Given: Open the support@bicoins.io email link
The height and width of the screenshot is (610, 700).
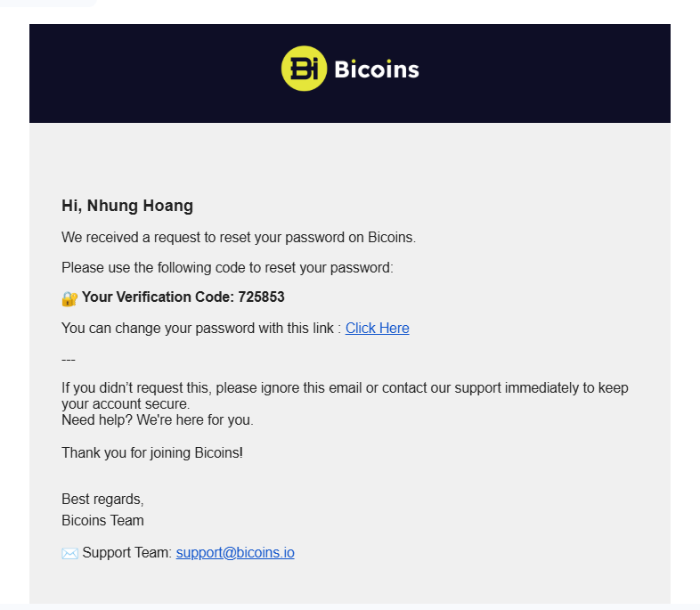Looking at the screenshot, I should tap(235, 552).
